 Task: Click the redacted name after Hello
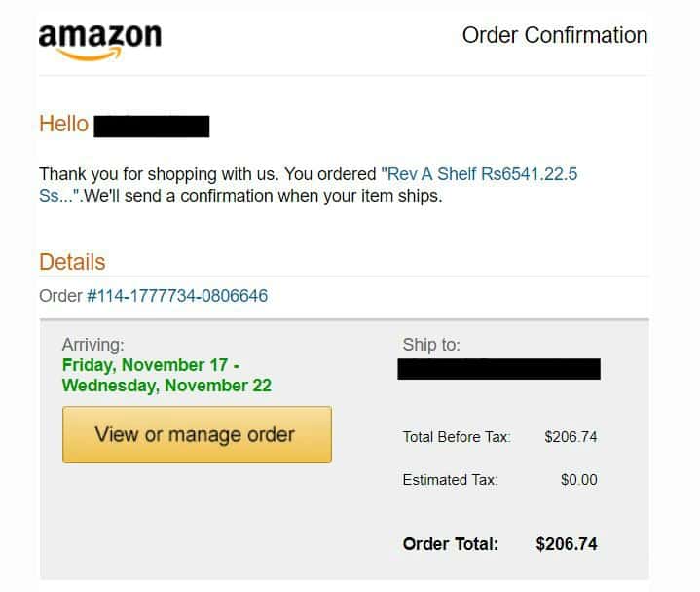pos(151,127)
